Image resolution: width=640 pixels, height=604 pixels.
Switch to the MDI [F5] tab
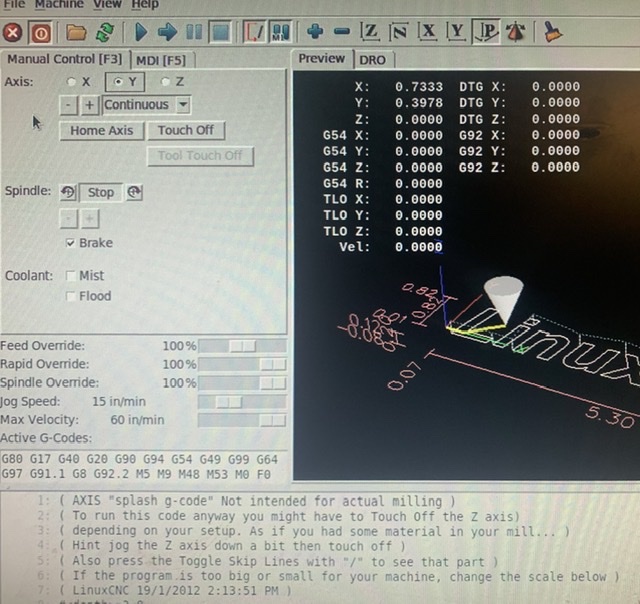click(x=161, y=61)
